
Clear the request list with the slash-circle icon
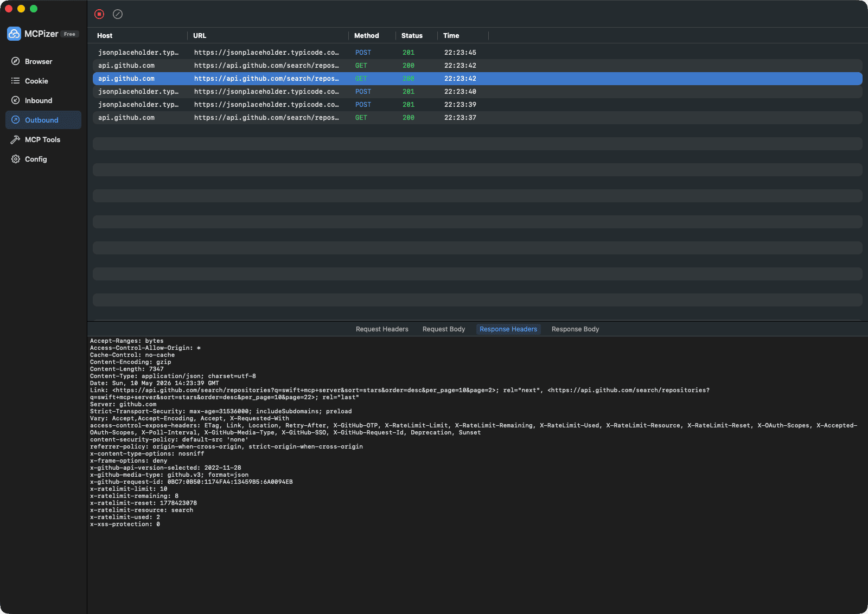coord(118,14)
